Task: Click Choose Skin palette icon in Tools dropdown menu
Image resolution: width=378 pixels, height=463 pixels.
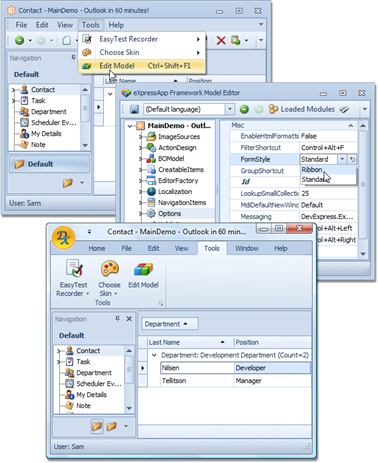Action: click(x=87, y=52)
